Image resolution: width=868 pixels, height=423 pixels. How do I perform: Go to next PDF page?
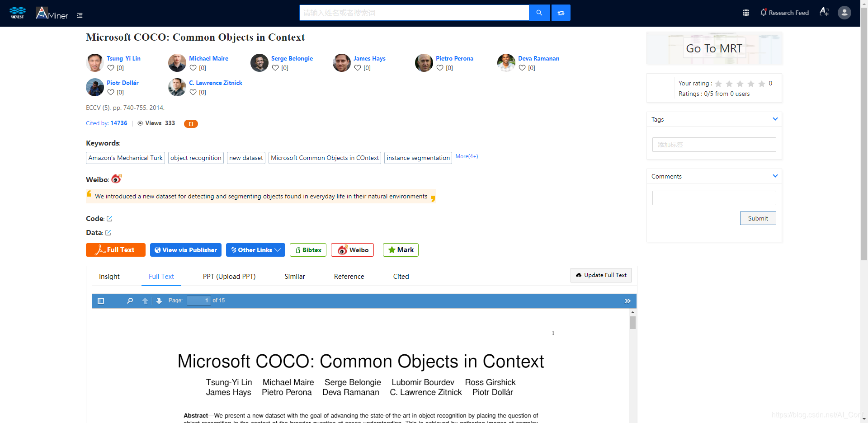(159, 301)
